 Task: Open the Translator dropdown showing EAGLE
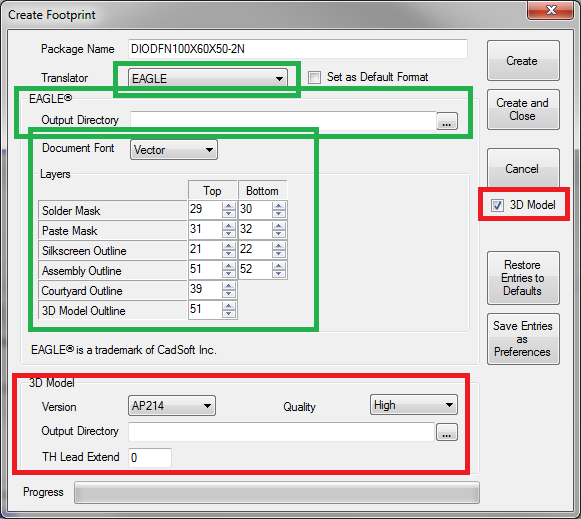[x=208, y=78]
